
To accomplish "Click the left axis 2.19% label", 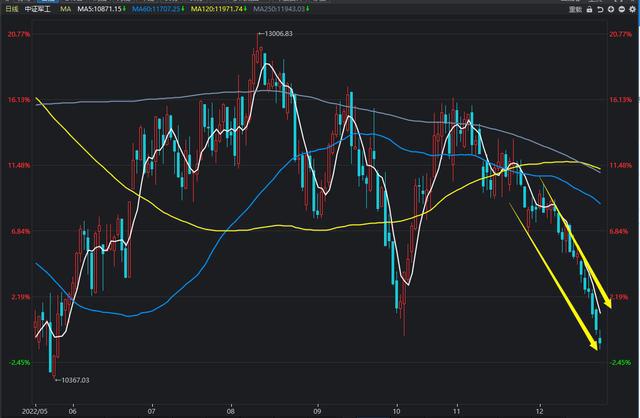I will [x=20, y=297].
